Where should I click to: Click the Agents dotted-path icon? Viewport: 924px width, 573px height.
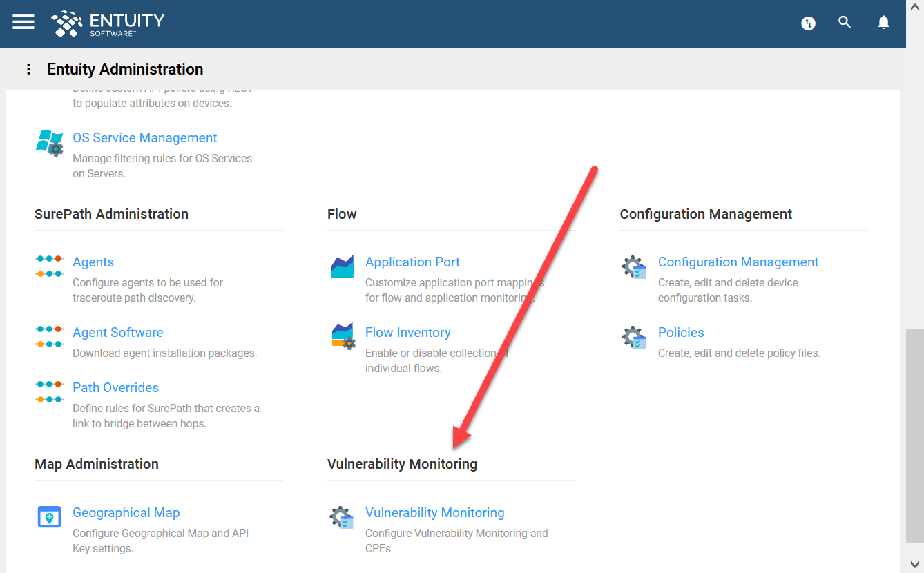click(49, 266)
